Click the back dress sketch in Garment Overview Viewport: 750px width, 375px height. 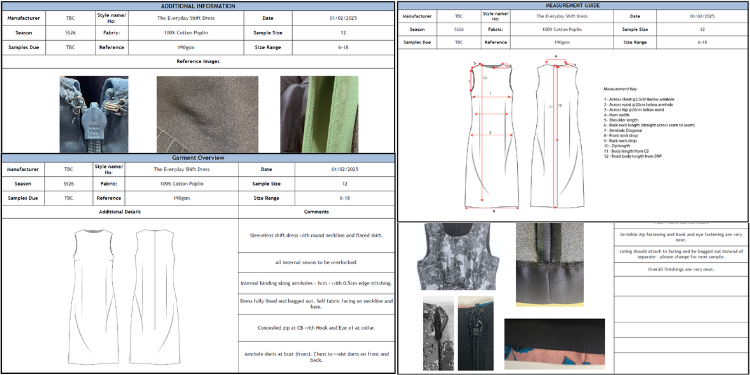[x=154, y=297]
